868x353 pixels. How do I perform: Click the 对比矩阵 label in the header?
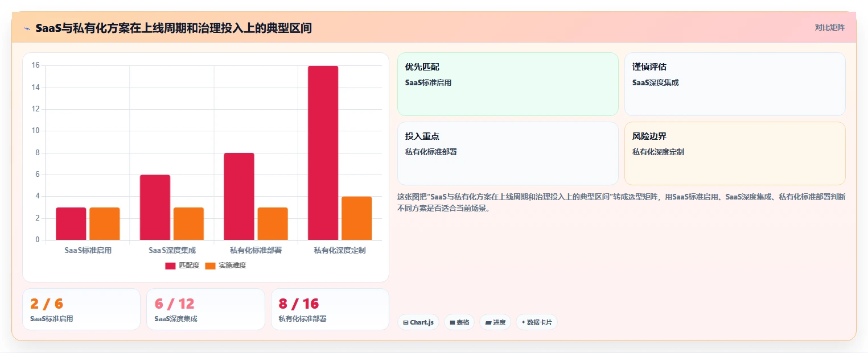(x=829, y=27)
